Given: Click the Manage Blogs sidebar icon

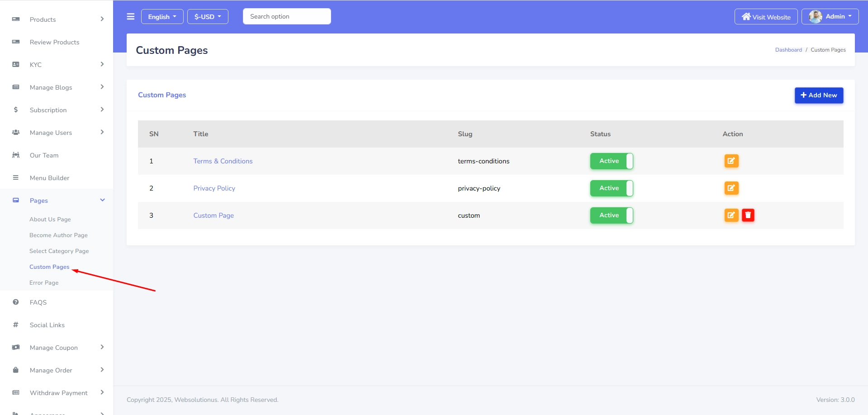Looking at the screenshot, I should pos(16,87).
